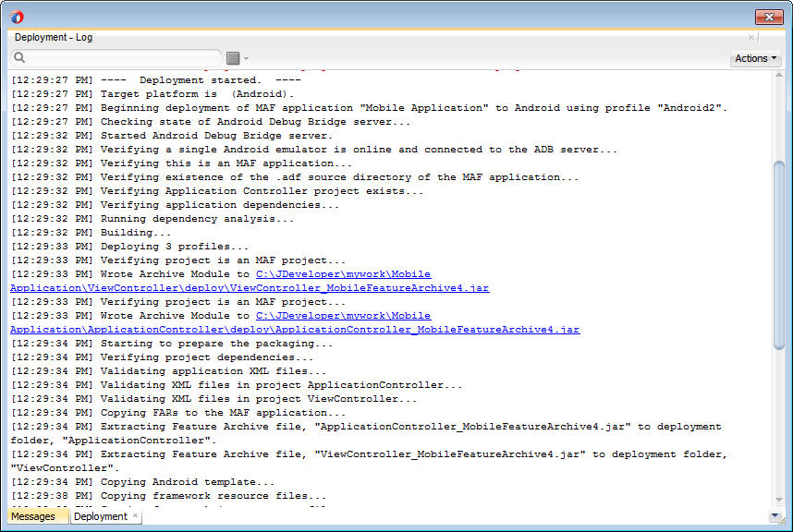Select "Starting to prepare the packaging..." line

[172, 343]
